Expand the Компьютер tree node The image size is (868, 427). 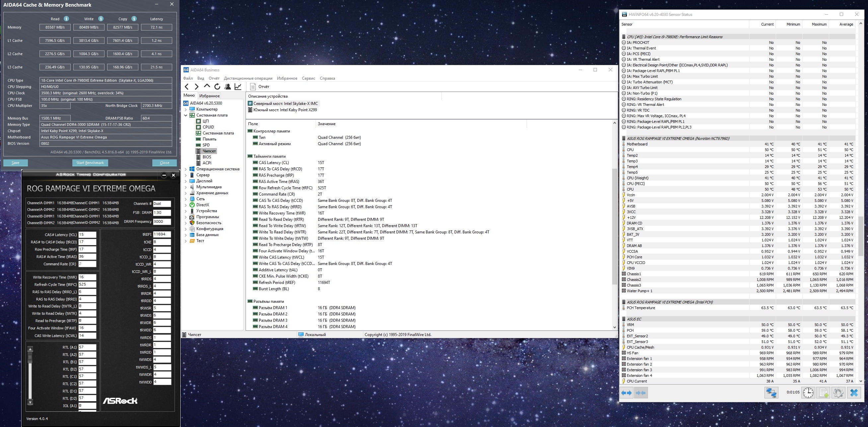pyautogui.click(x=186, y=109)
